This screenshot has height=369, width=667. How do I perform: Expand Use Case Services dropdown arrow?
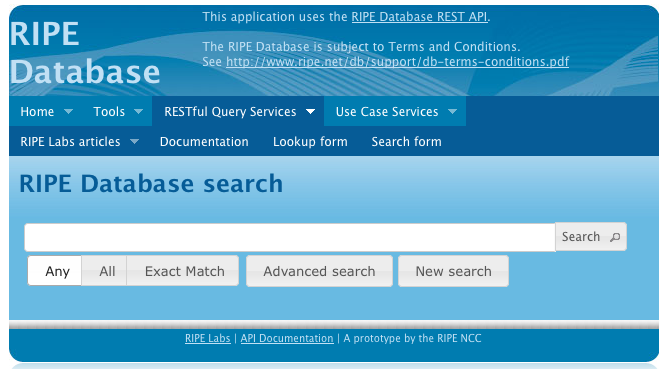(452, 112)
